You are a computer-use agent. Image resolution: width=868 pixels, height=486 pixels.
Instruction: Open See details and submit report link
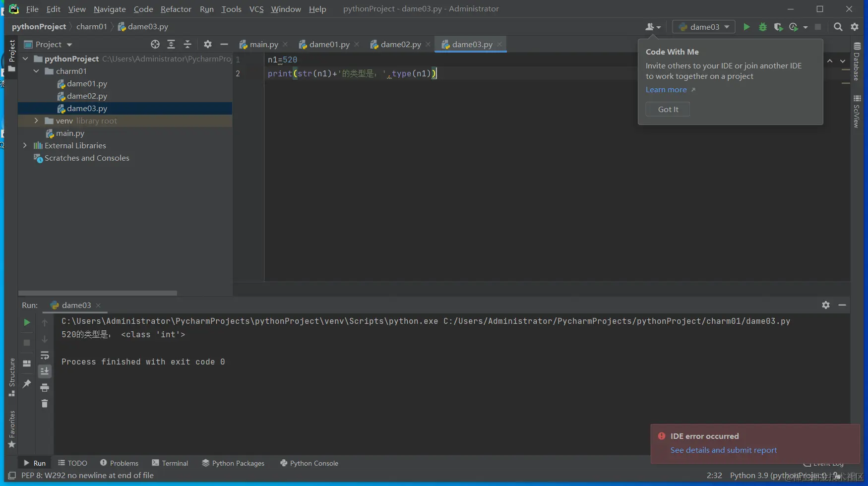click(724, 450)
